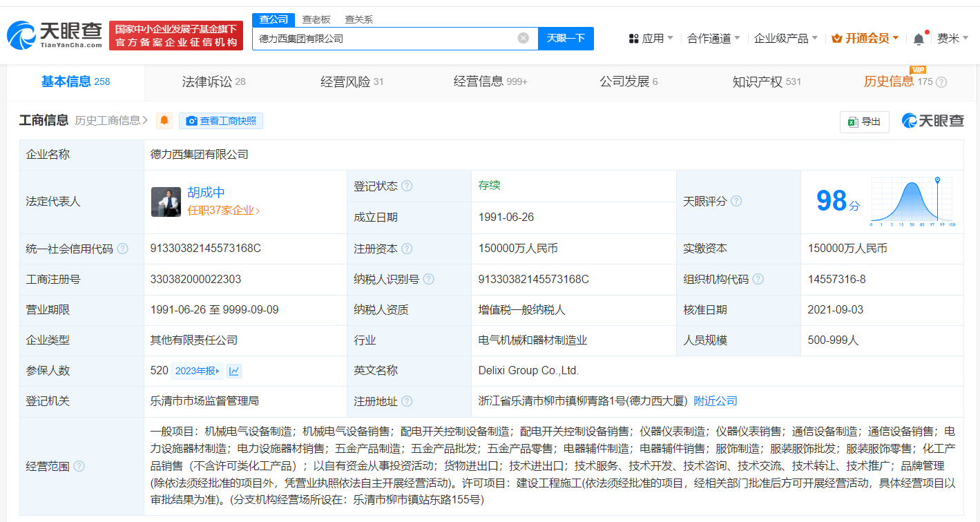980x522 pixels.
Task: Click English name Delixi Group Co.,Ltd.
Action: tap(528, 371)
